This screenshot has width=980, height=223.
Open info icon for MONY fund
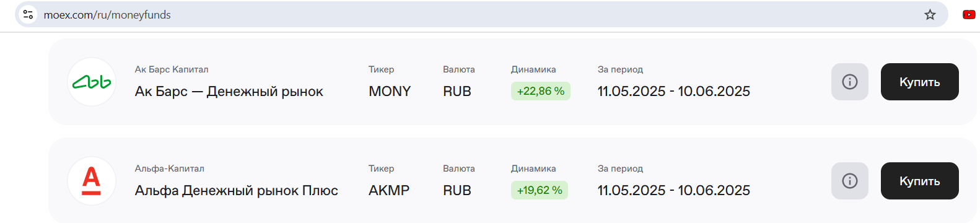[850, 82]
